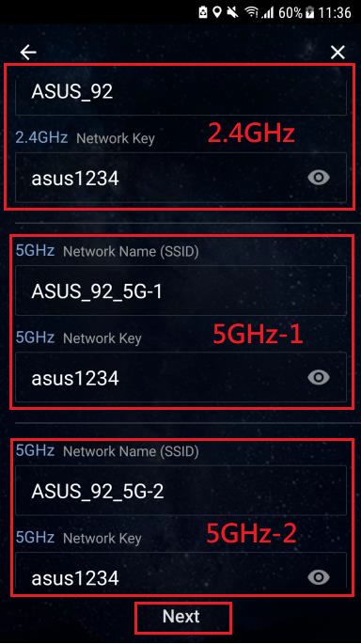Tap the 11:36 clock in status bar
Screen dimensions: 361x644
pos(335,13)
